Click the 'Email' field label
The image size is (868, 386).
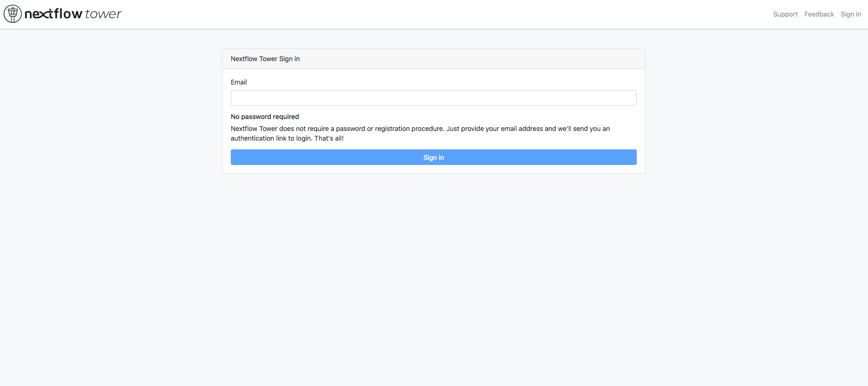point(239,82)
